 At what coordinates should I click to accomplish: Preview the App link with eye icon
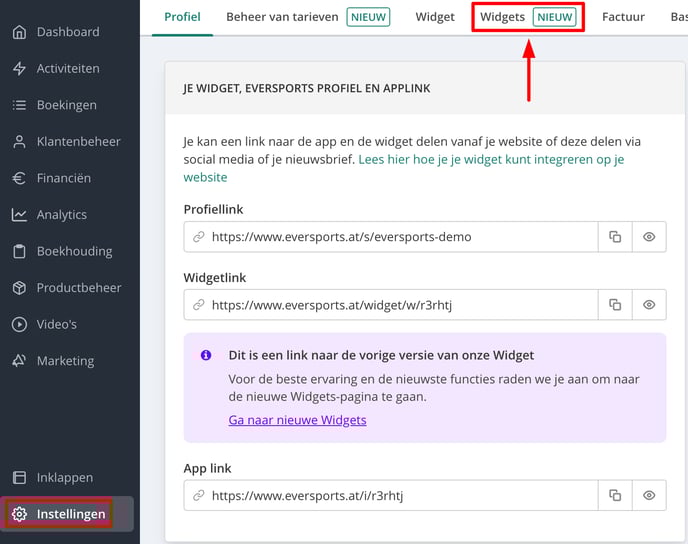[x=649, y=495]
